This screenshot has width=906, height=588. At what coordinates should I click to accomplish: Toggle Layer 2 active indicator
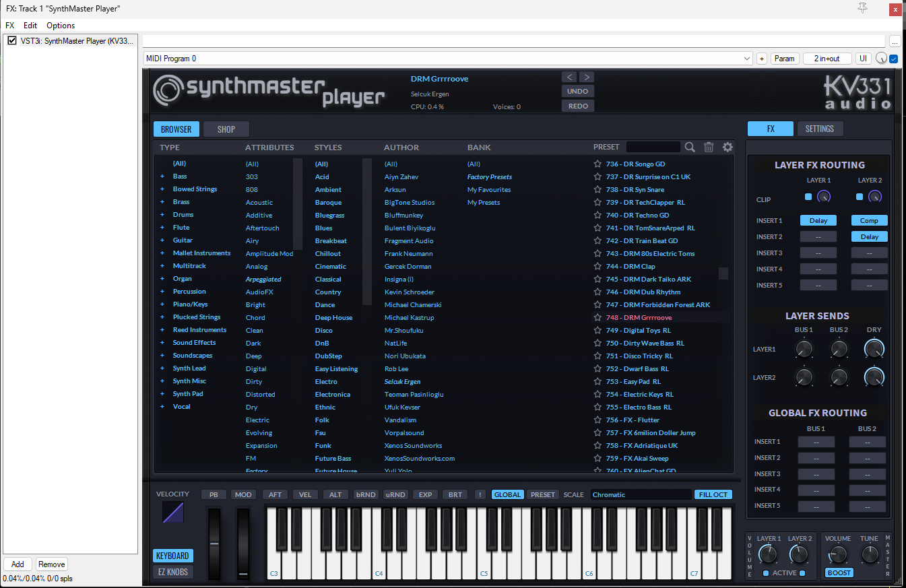pos(802,573)
